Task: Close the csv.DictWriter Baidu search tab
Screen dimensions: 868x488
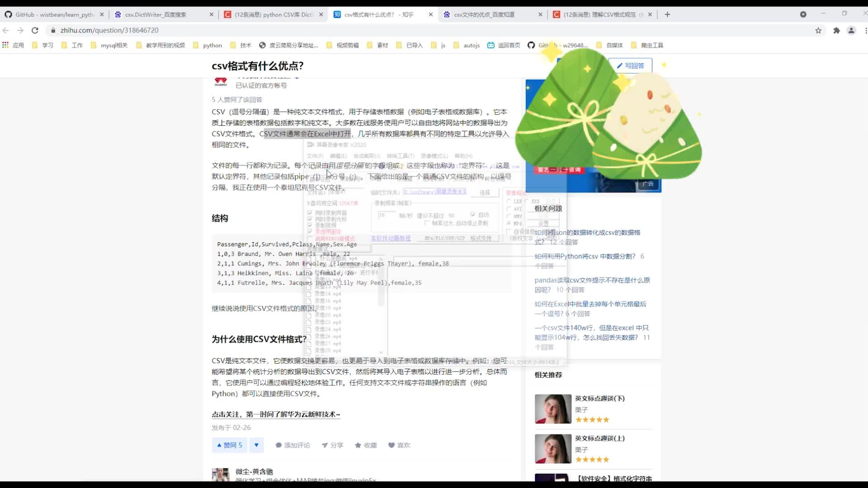Action: click(x=212, y=14)
